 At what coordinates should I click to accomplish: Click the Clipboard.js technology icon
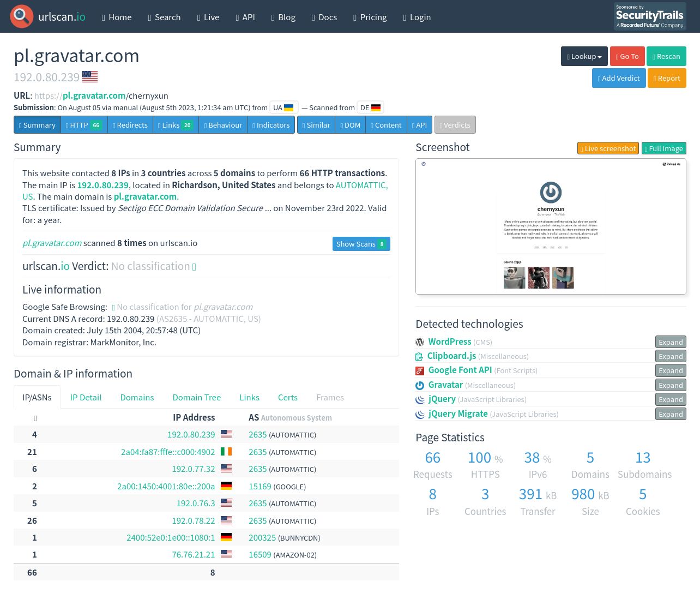(x=419, y=356)
